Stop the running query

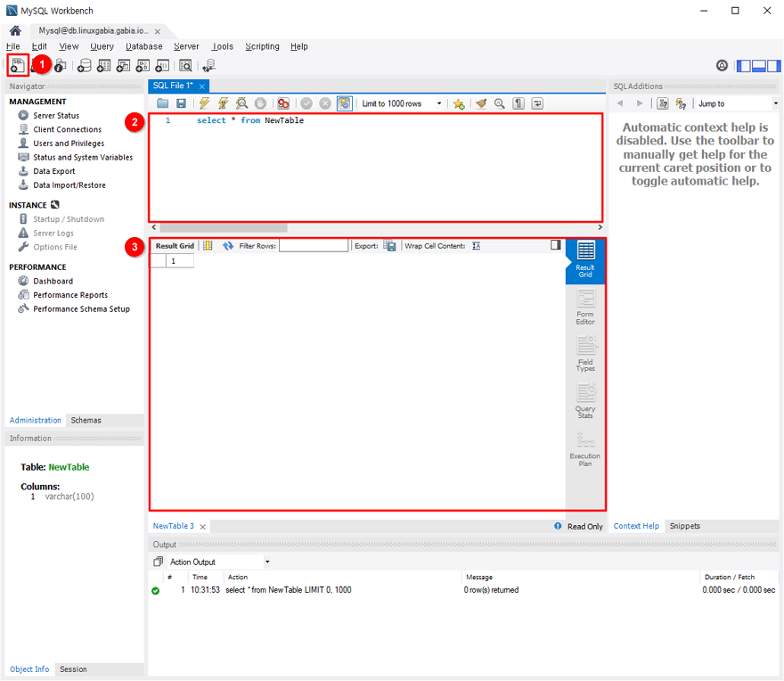[x=260, y=103]
